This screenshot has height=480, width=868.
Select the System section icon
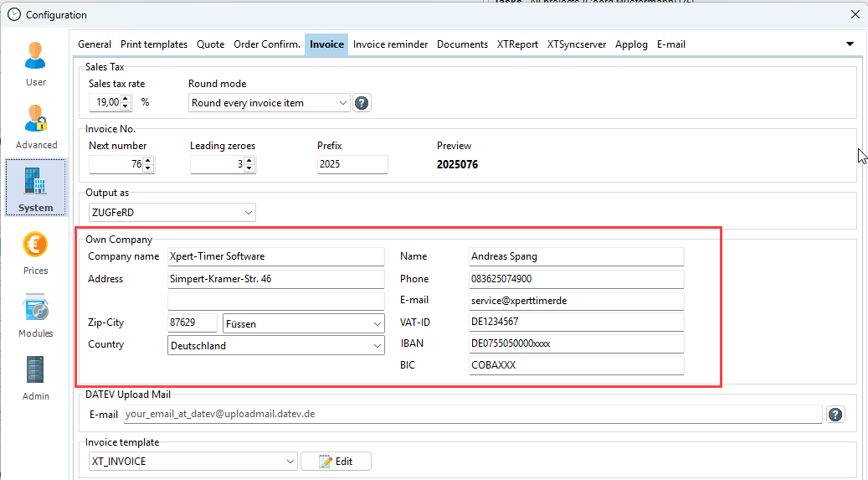tap(36, 188)
